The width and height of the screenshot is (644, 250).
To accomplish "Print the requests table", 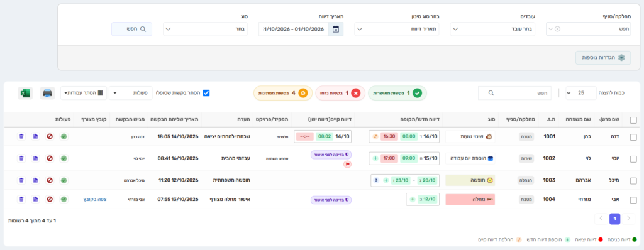I will point(47,93).
